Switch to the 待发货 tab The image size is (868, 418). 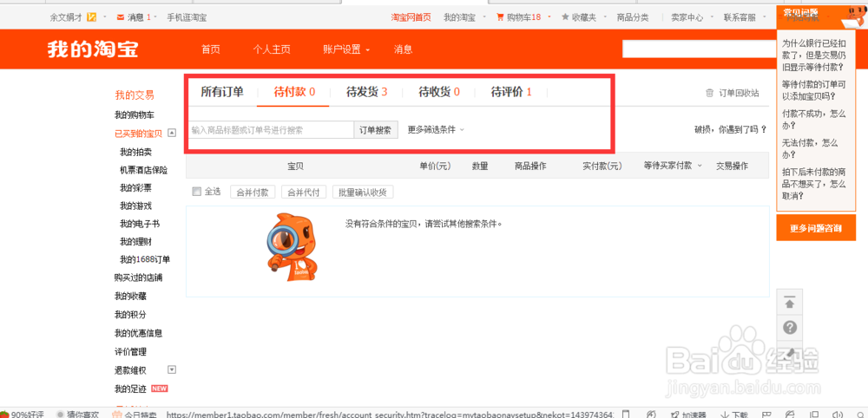[x=367, y=92]
